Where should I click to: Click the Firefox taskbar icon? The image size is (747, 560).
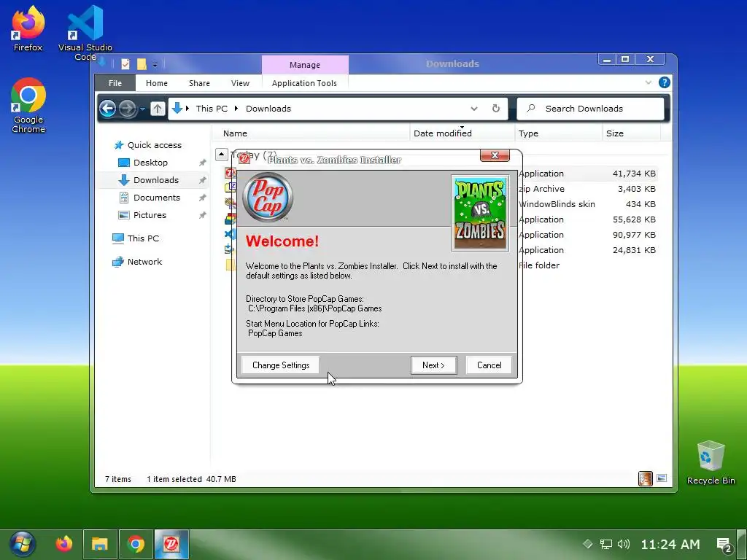tap(64, 544)
